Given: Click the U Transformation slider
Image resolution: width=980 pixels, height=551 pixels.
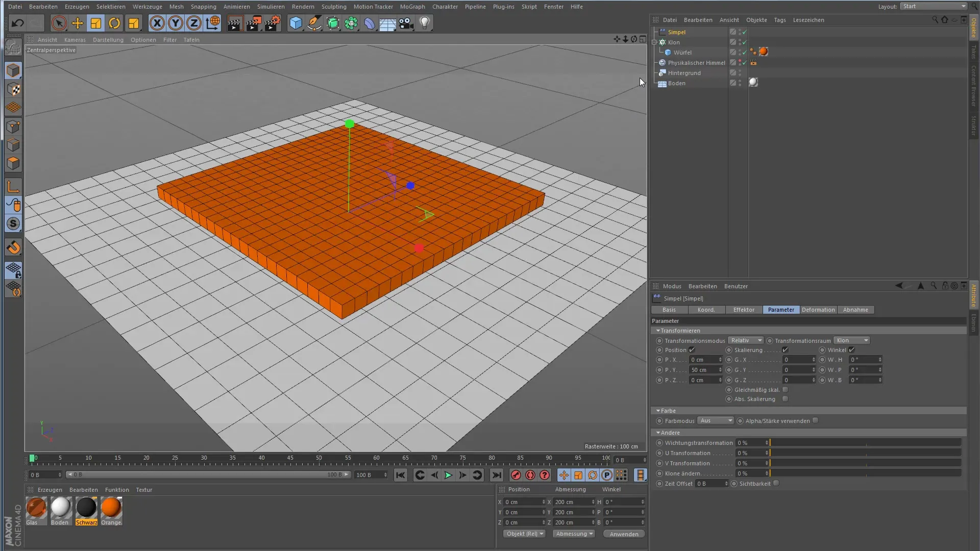Looking at the screenshot, I should click(x=865, y=453).
